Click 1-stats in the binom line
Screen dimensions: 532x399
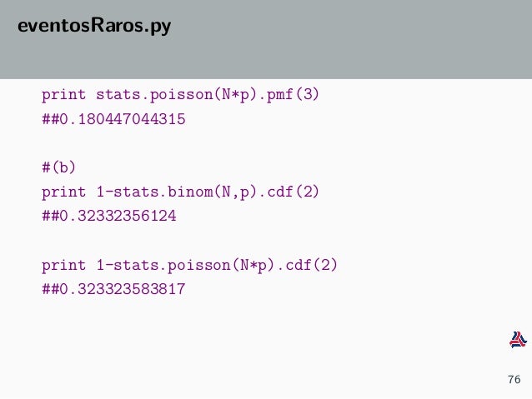pyautogui.click(x=128, y=192)
